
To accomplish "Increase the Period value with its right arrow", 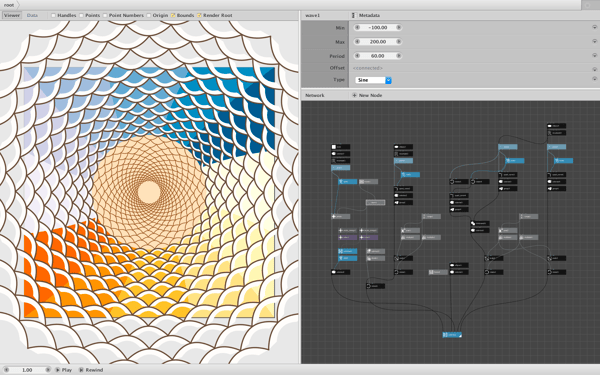I will [398, 56].
